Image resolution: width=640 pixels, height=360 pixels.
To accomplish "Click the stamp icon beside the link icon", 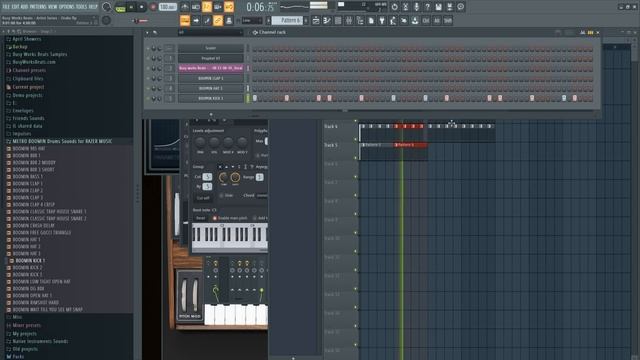I will [229, 20].
